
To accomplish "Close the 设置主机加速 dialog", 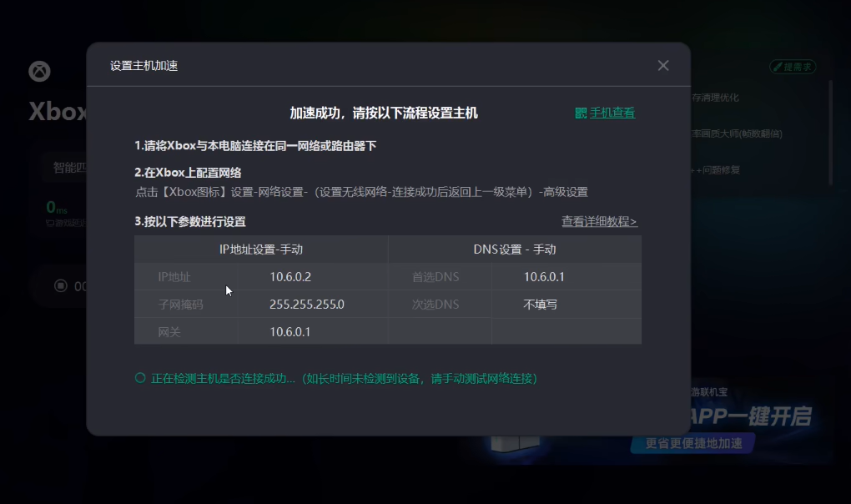I will [x=662, y=66].
